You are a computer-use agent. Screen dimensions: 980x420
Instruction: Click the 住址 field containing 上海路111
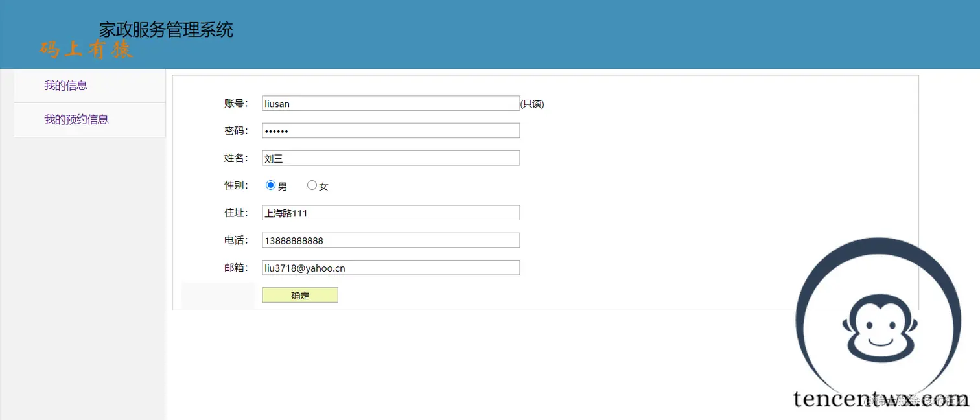click(x=391, y=213)
